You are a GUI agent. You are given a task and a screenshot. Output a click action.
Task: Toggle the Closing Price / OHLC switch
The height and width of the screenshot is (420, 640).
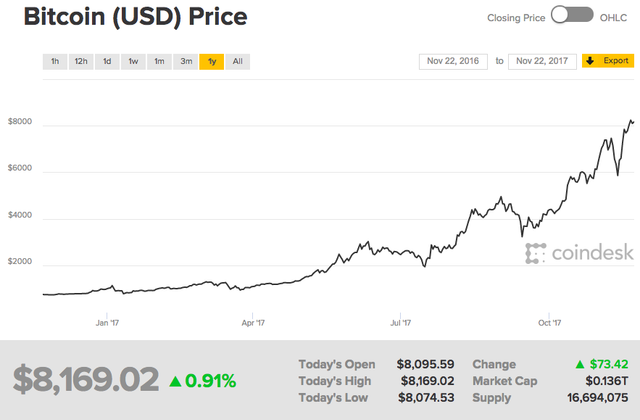572,16
